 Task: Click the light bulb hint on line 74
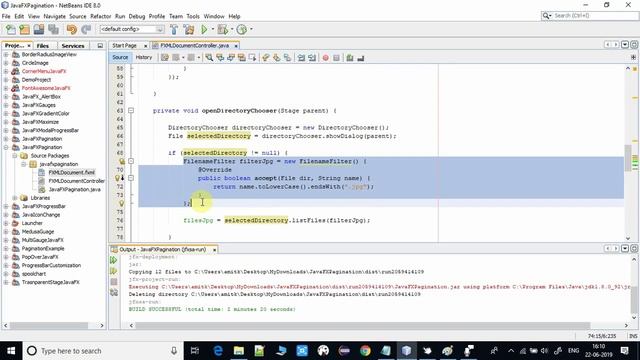[x=121, y=203]
